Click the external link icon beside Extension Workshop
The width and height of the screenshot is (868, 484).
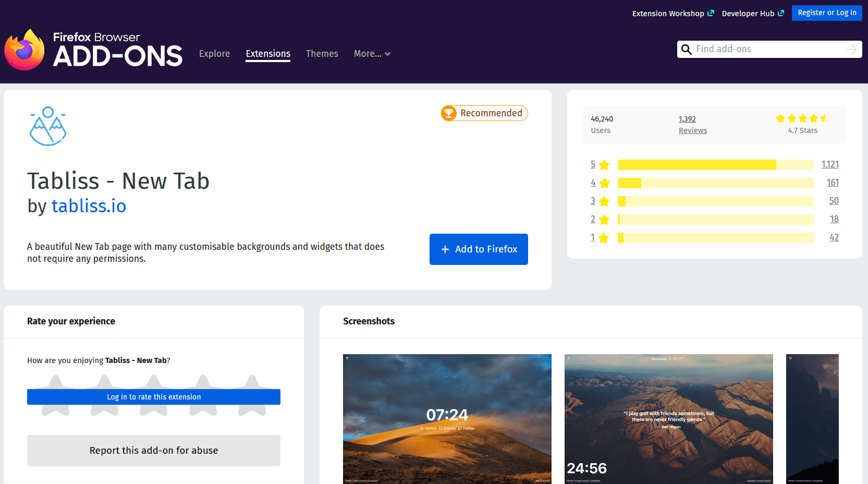tap(712, 13)
